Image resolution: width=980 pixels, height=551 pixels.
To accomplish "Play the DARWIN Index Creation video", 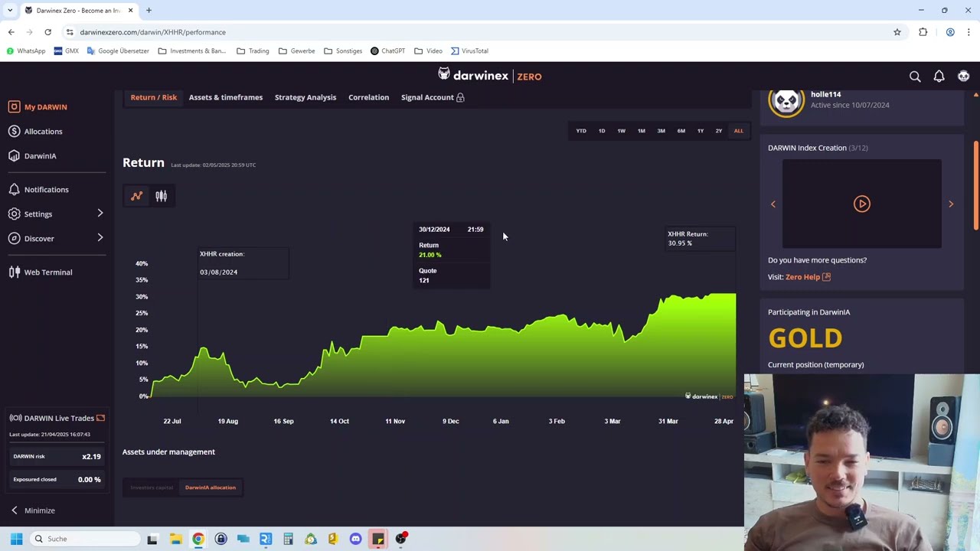I will (x=862, y=204).
